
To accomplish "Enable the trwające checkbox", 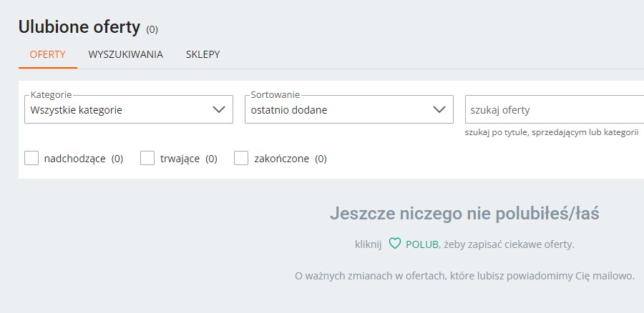I will point(147,158).
